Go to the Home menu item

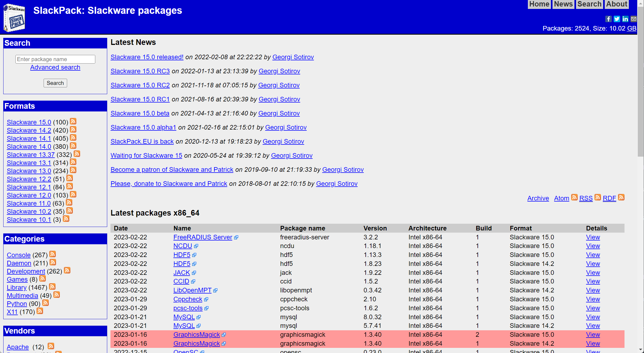click(x=539, y=4)
